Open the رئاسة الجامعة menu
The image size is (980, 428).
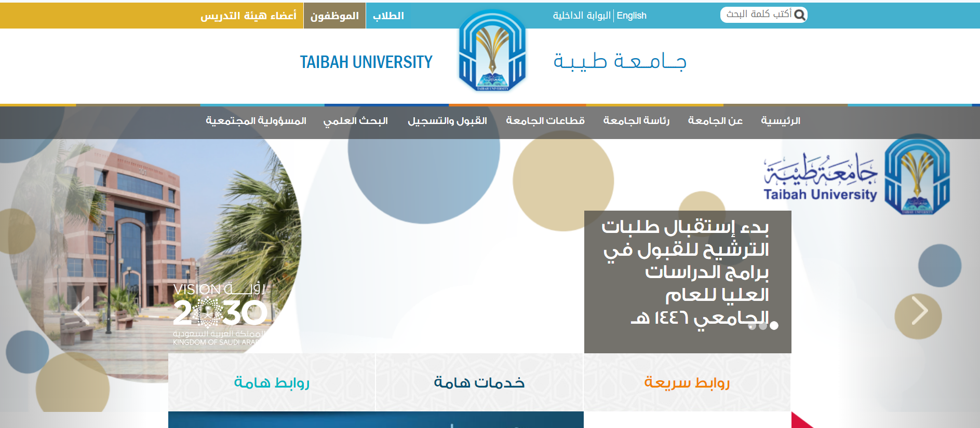(x=636, y=121)
